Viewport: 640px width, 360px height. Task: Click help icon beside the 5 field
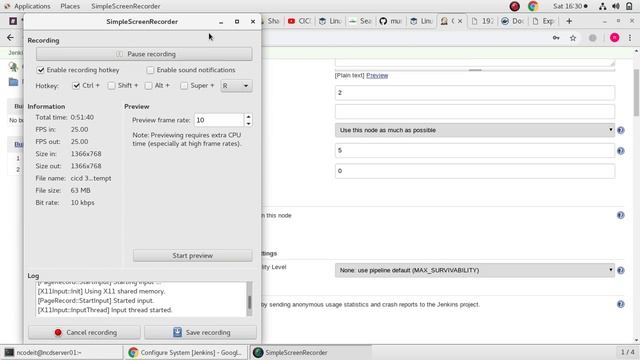[x=620, y=151]
